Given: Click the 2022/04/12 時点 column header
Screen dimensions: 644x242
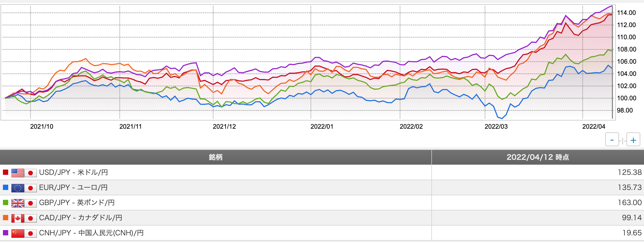Looking at the screenshot, I should tap(538, 157).
